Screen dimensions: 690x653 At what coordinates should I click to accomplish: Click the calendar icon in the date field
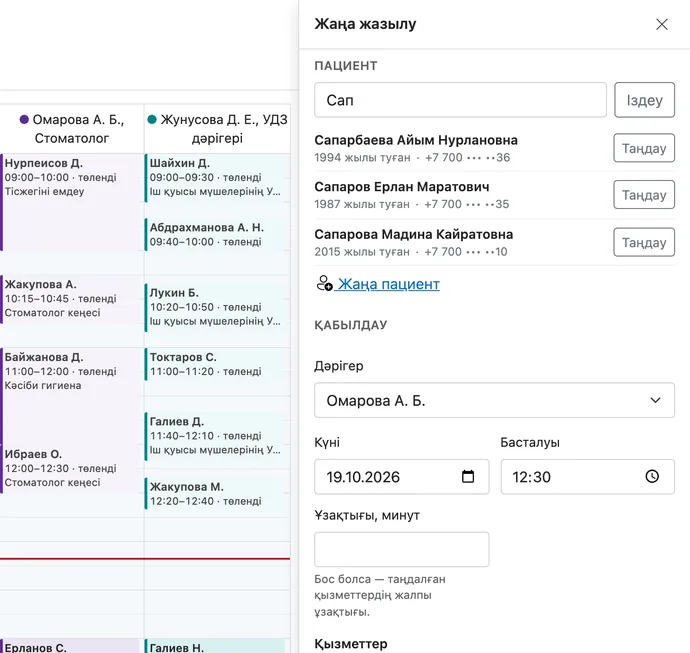(x=468, y=477)
